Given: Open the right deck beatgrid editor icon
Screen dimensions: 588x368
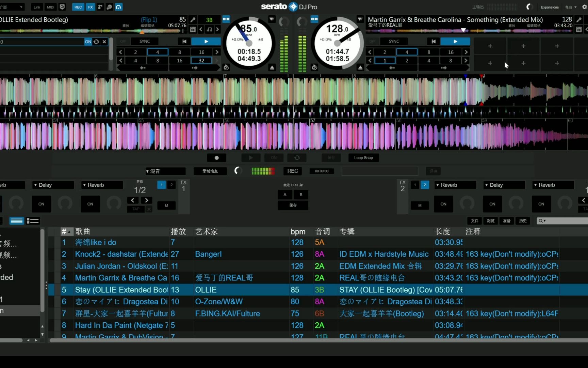Looking at the screenshot, I should (x=579, y=30).
